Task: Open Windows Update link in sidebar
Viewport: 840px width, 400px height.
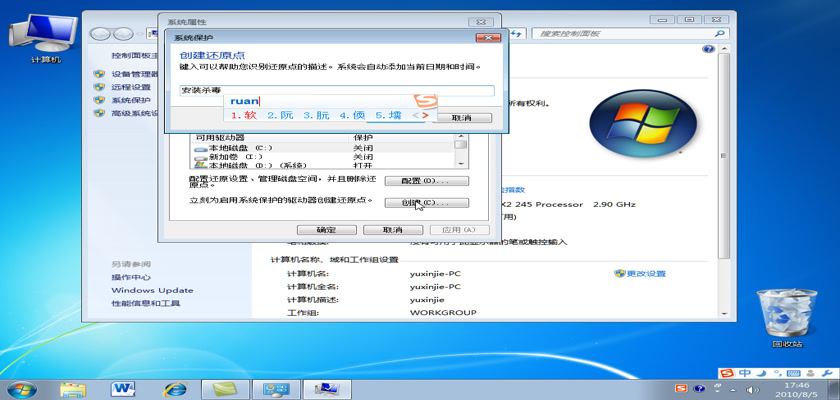Action: click(152, 290)
